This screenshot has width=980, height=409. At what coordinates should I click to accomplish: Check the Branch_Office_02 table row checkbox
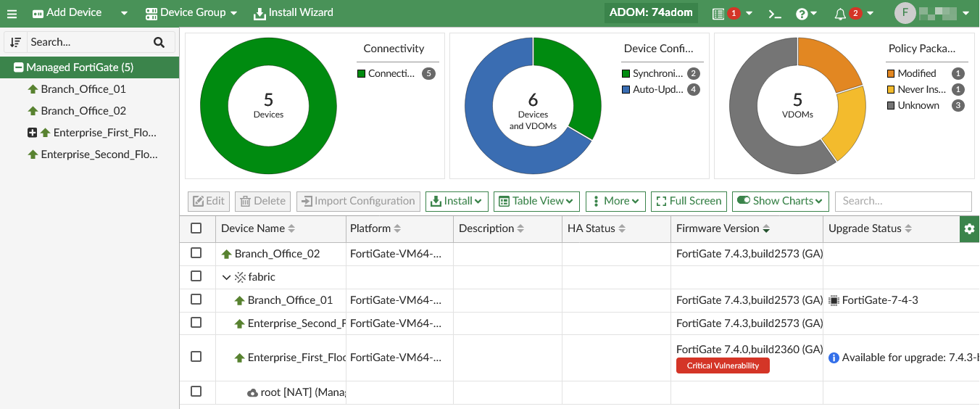pyautogui.click(x=196, y=253)
